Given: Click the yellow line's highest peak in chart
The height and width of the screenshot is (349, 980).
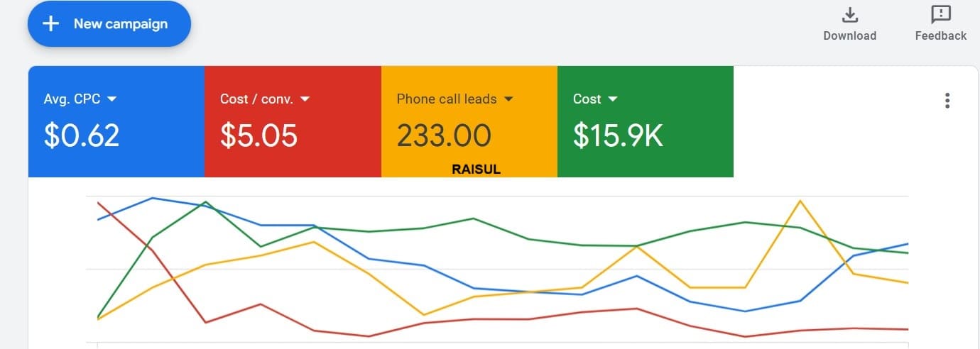Looking at the screenshot, I should coord(801,201).
